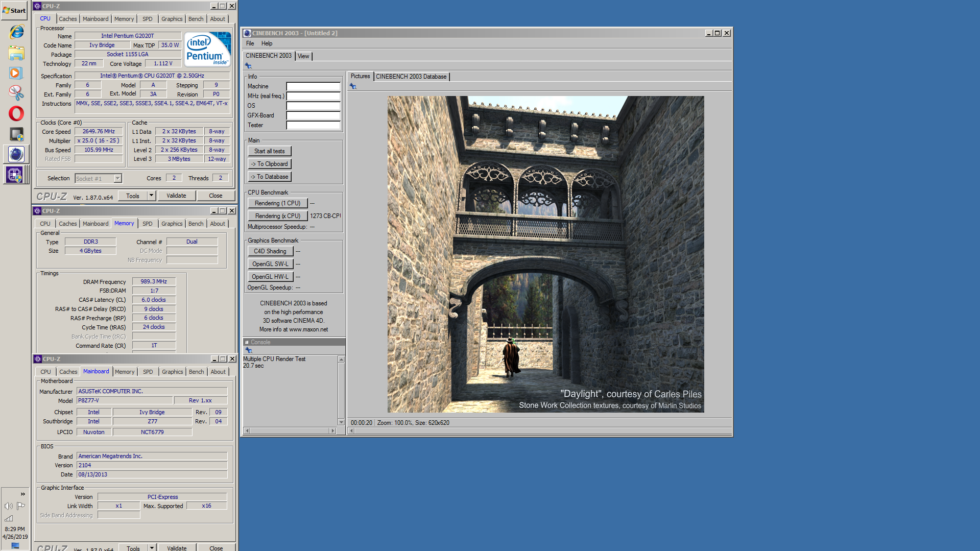Open the Snipping Tool taskbar icon

(x=16, y=92)
